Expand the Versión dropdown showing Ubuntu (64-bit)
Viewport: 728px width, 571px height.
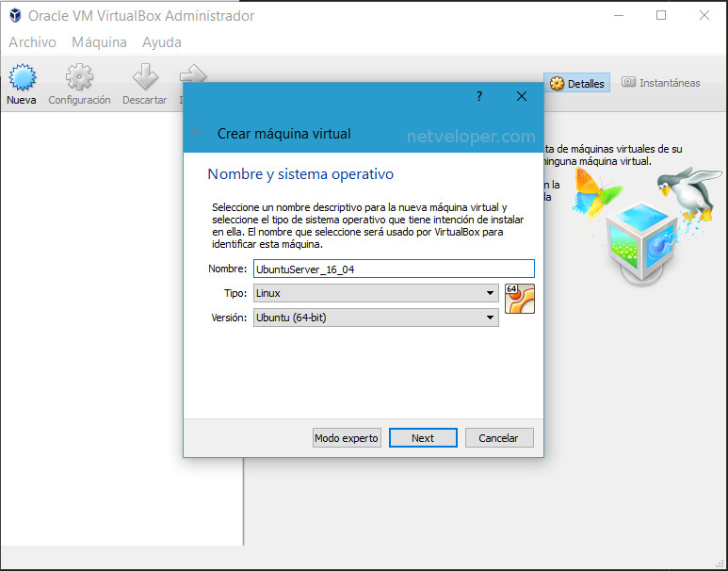pos(376,318)
